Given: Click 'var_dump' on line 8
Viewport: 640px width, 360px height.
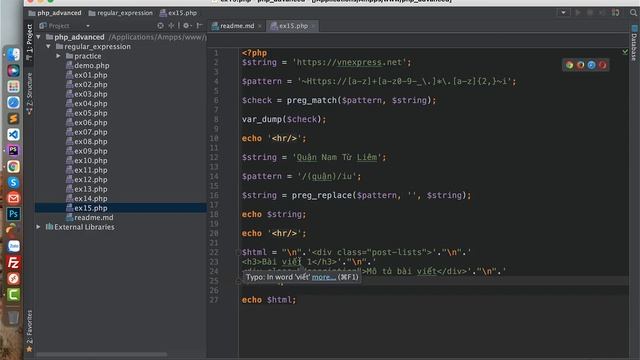Looking at the screenshot, I should point(262,120).
